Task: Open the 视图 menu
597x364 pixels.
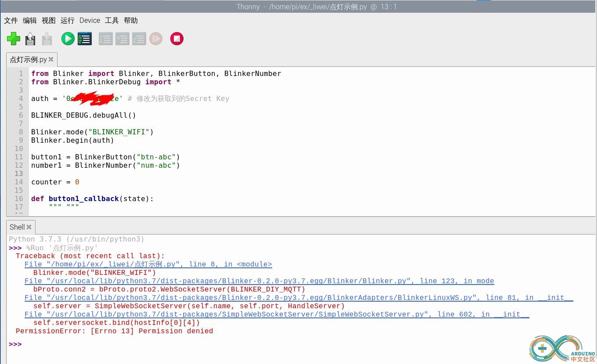Action: coord(49,20)
